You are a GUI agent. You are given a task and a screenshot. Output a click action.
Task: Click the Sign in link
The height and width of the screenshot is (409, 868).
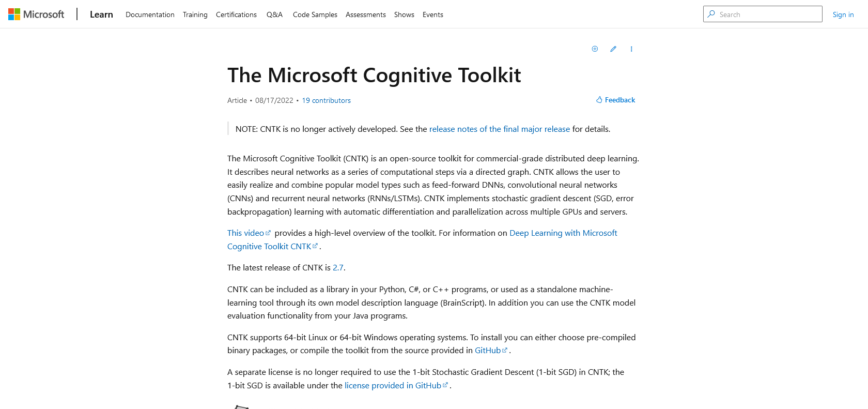coord(843,14)
